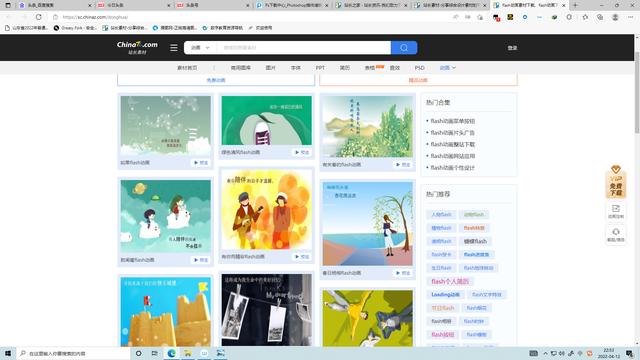Click preview button under the constellation animation
Screen dimensions: 640x360
click(201, 162)
